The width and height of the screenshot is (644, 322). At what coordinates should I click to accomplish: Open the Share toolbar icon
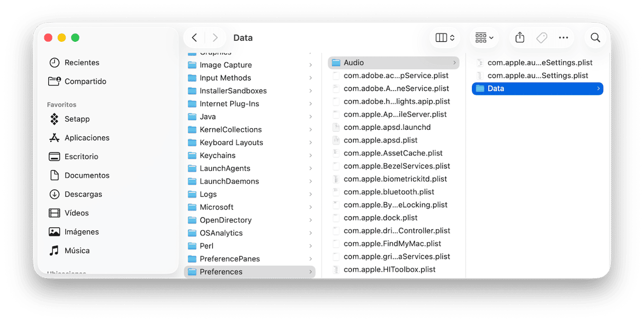pyautogui.click(x=520, y=38)
